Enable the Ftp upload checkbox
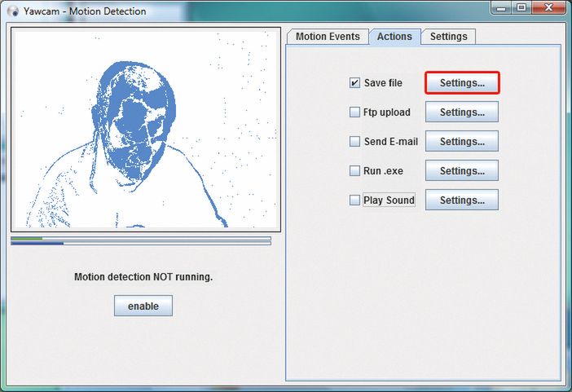 pyautogui.click(x=354, y=112)
